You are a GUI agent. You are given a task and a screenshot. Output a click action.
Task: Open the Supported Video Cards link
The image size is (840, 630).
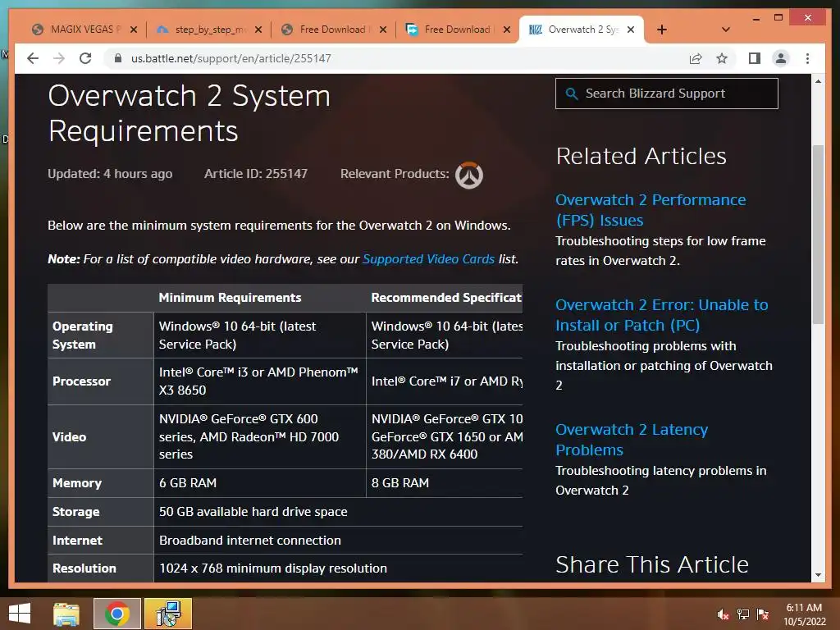[x=428, y=259]
